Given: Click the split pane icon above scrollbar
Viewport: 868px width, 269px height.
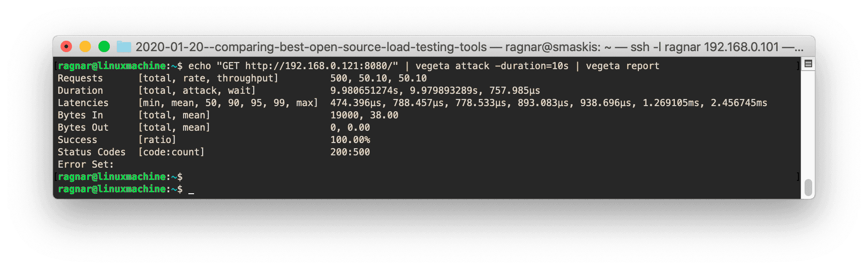Looking at the screenshot, I should 808,64.
